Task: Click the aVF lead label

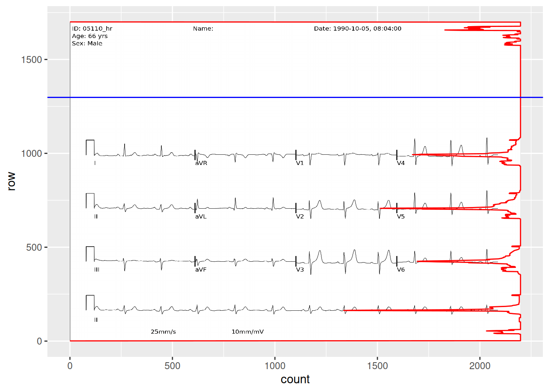Action: [201, 269]
